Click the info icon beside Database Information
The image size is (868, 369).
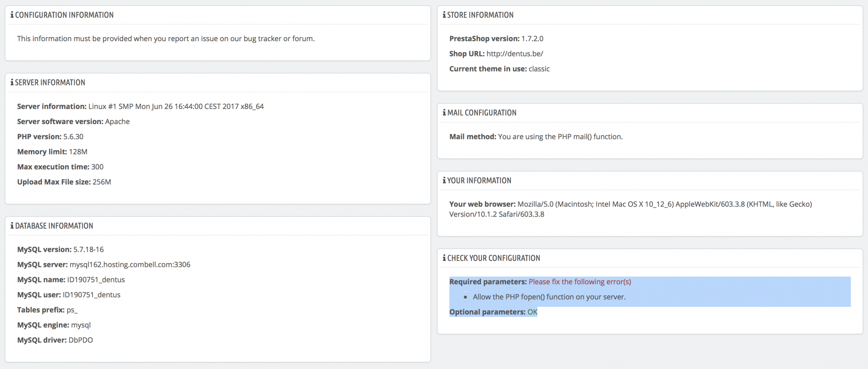(12, 226)
